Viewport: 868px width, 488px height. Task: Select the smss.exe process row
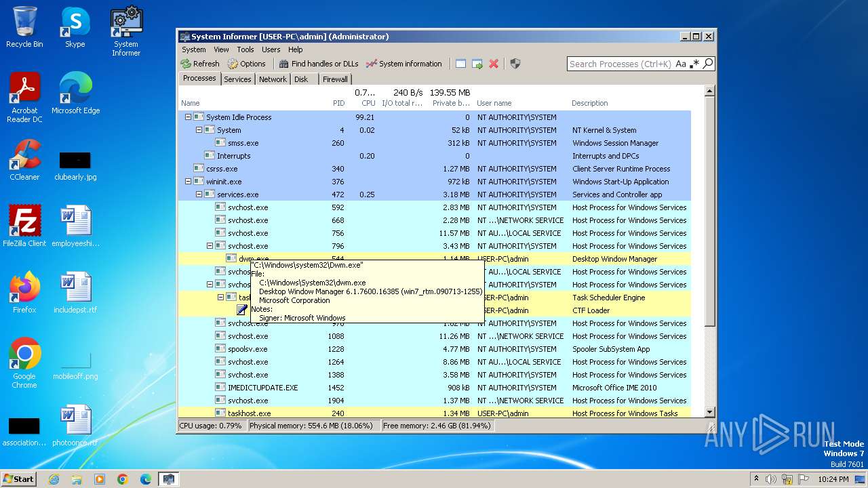point(435,143)
